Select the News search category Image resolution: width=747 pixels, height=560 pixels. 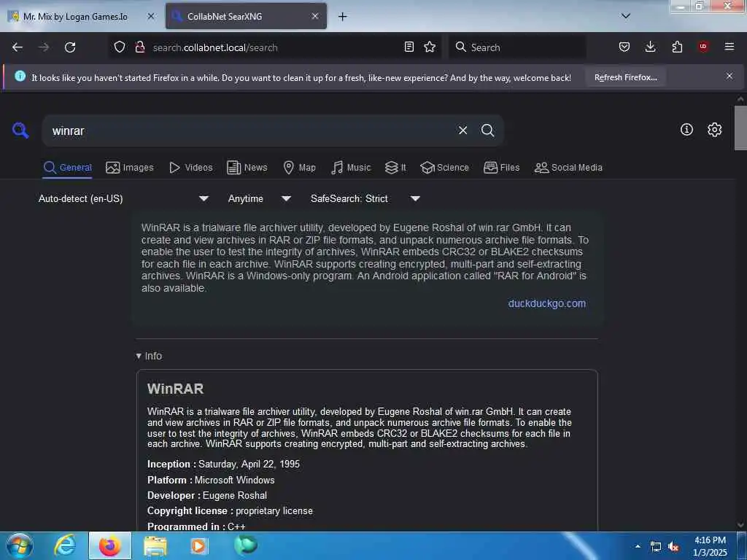point(247,168)
